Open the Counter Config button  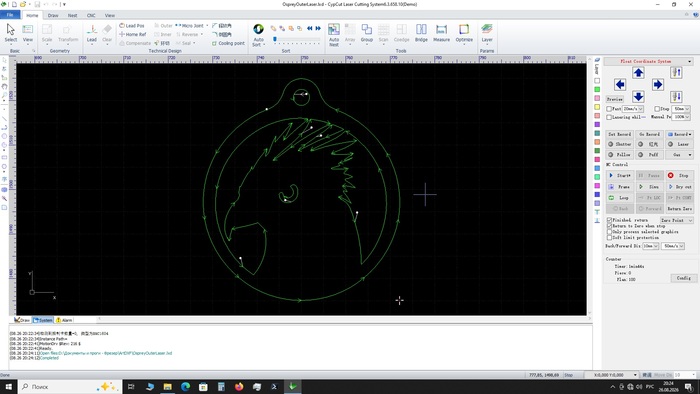click(x=683, y=278)
